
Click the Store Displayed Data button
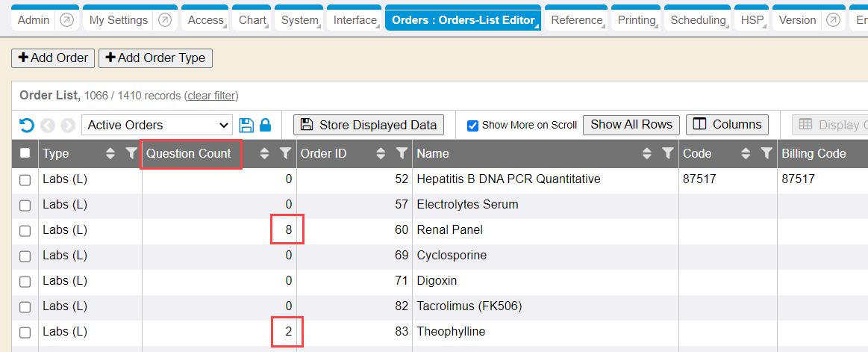pyautogui.click(x=369, y=125)
